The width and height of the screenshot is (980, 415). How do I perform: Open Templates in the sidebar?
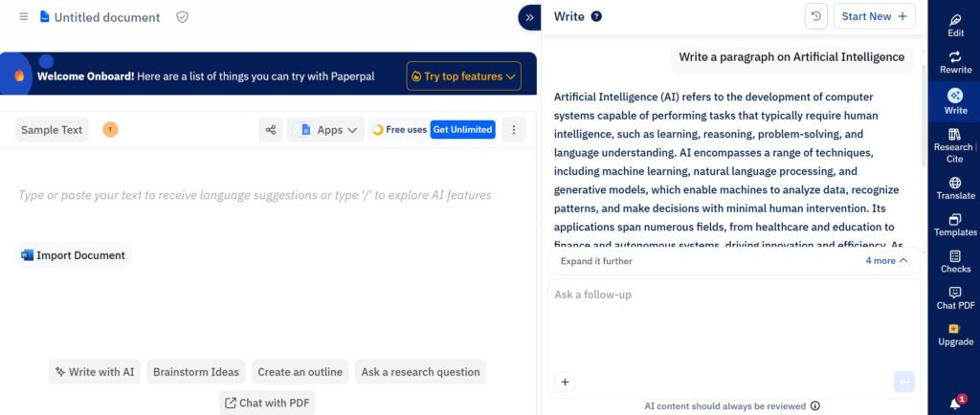[x=955, y=226]
